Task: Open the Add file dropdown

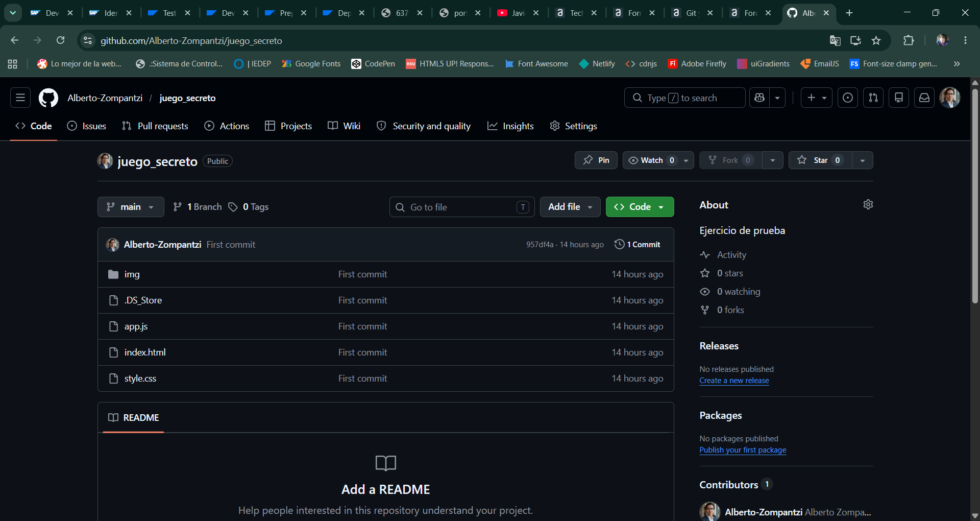Action: 570,207
